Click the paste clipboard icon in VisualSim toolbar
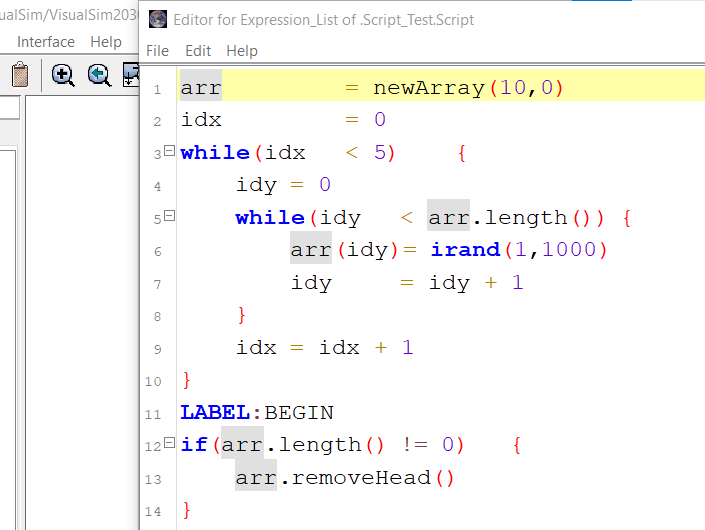705x530 pixels. [20, 74]
